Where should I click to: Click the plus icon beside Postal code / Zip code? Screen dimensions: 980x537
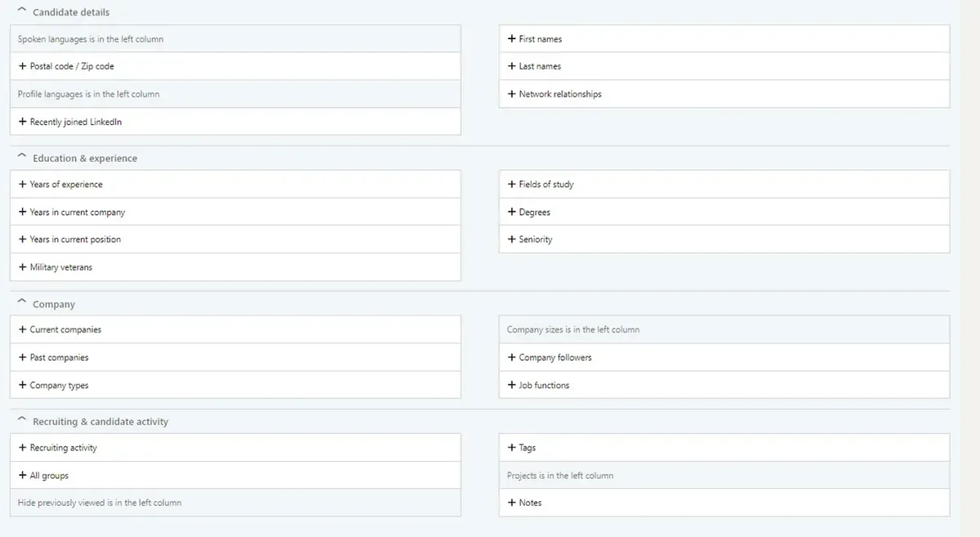click(x=22, y=66)
